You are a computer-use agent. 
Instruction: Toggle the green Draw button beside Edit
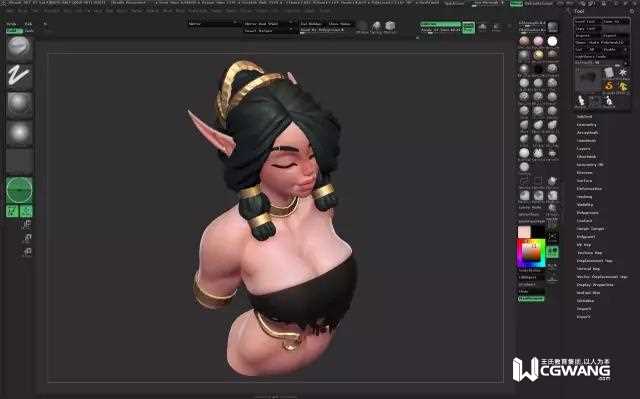click(26, 211)
